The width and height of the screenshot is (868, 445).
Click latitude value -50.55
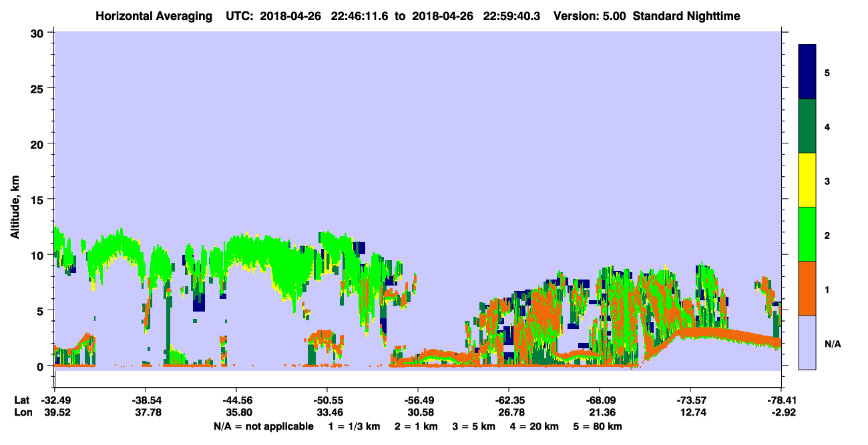pyautogui.click(x=327, y=400)
